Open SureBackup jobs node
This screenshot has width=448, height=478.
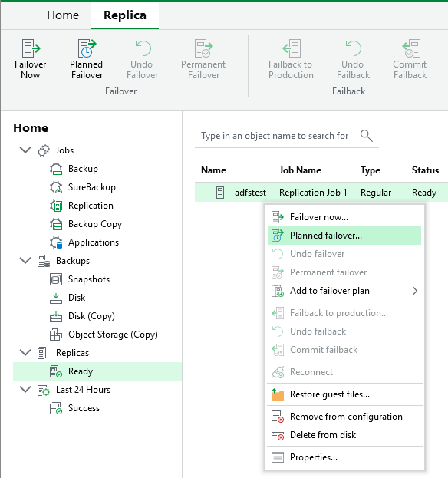click(x=92, y=187)
